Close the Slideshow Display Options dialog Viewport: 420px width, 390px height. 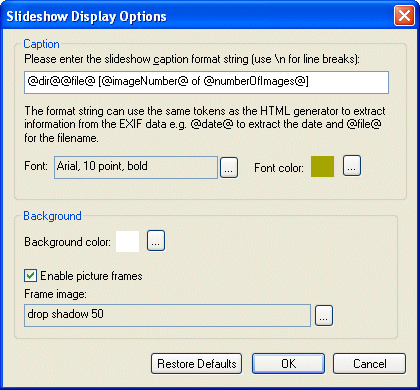(x=404, y=16)
